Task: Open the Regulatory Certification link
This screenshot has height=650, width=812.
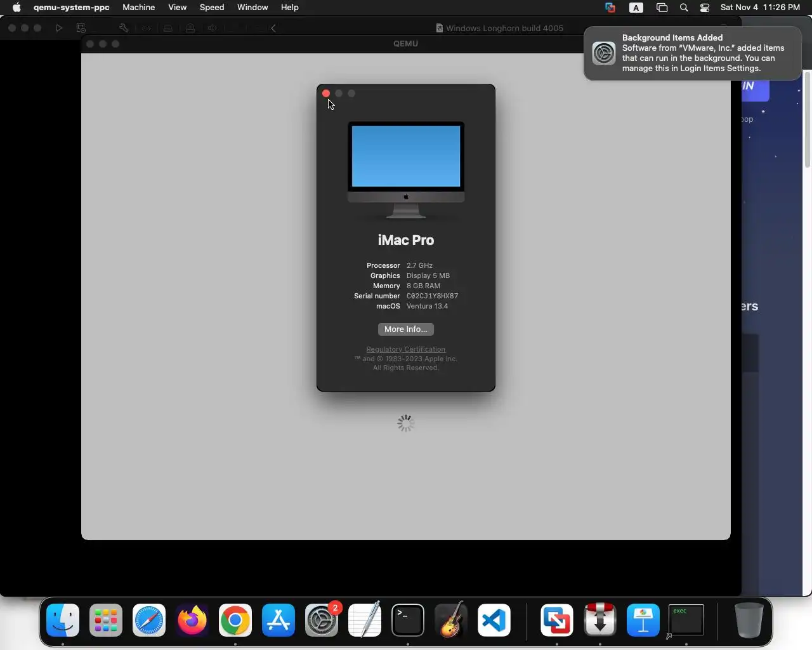Action: point(406,349)
